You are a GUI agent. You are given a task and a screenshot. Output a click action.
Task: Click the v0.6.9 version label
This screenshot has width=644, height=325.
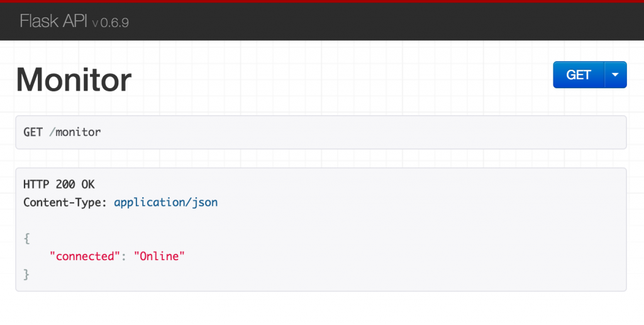coord(111,23)
